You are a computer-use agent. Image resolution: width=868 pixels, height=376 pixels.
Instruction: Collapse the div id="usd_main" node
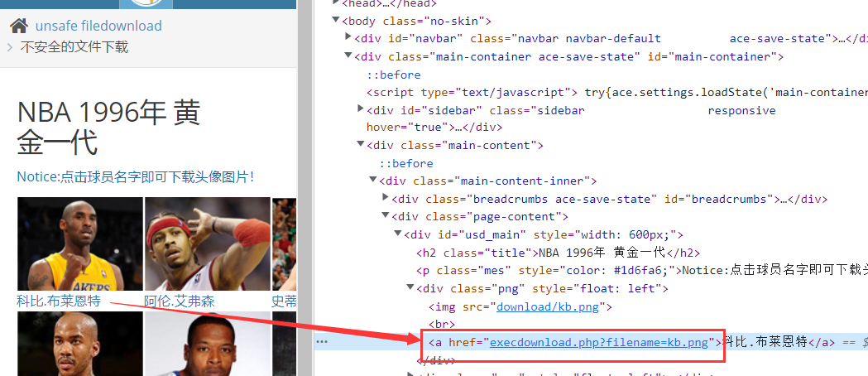pos(397,233)
